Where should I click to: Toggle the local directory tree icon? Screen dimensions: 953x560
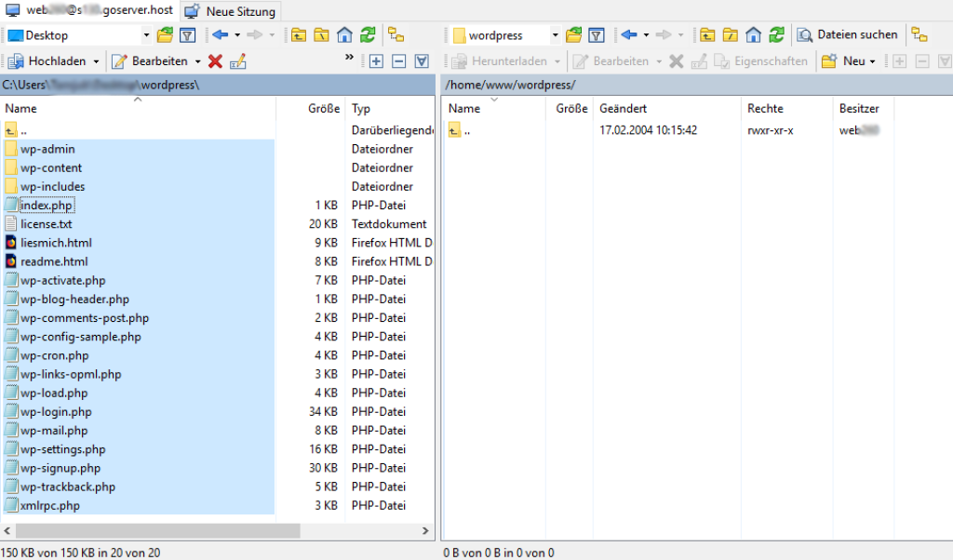(396, 35)
